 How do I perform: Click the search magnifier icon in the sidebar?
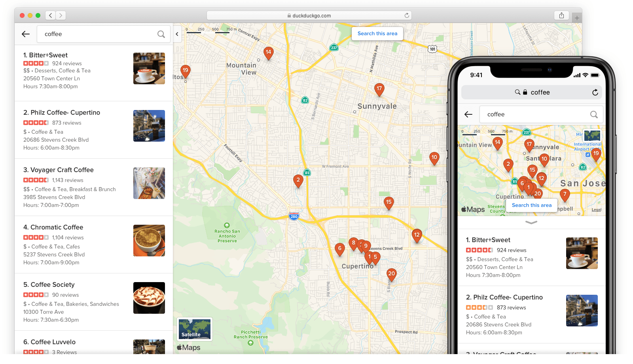[x=161, y=34]
